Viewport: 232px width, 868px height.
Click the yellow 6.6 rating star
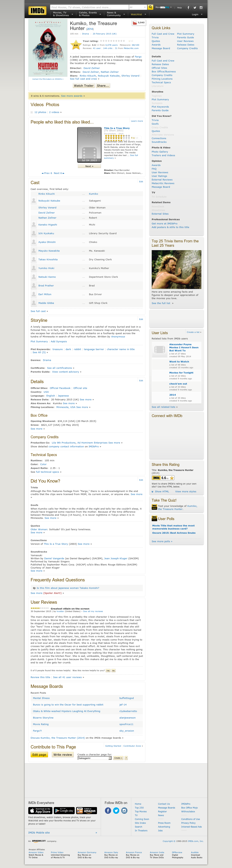[x=76, y=45]
